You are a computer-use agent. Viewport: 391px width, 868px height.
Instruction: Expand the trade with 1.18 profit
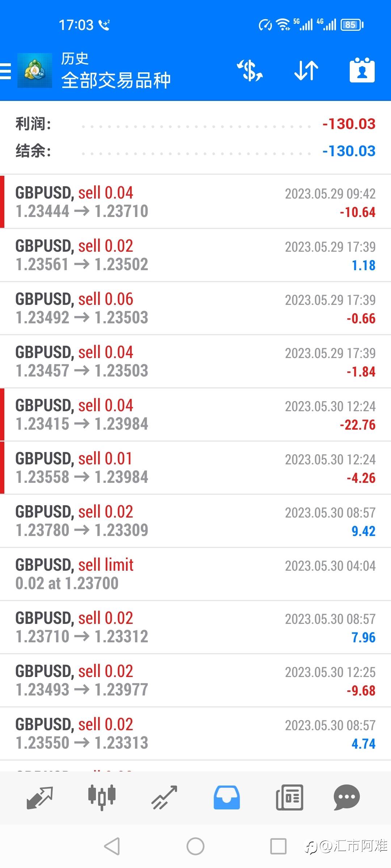pos(195,255)
